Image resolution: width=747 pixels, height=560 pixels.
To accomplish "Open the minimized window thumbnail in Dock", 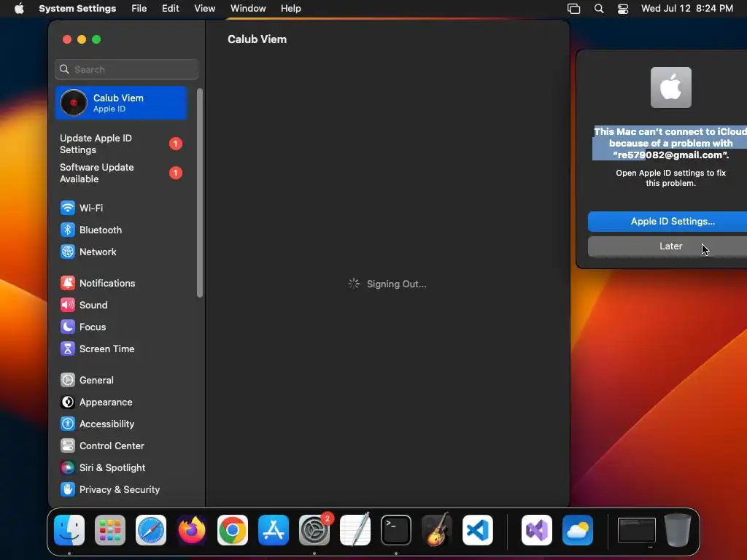I will [636, 530].
